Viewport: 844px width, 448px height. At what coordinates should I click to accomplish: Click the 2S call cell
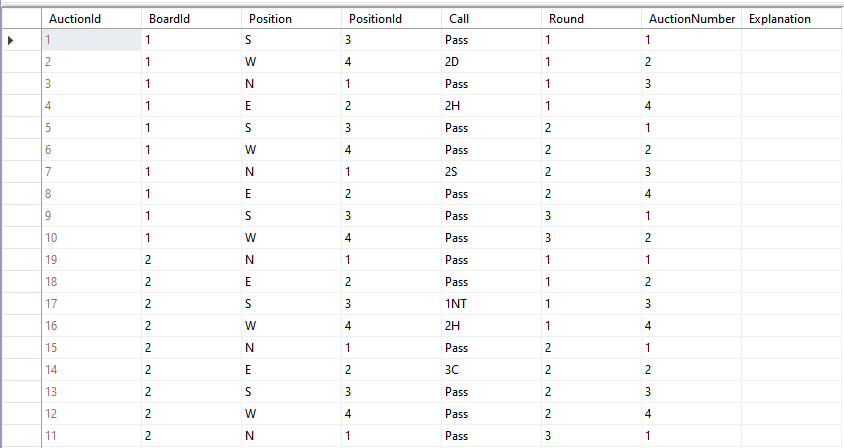(x=492, y=172)
